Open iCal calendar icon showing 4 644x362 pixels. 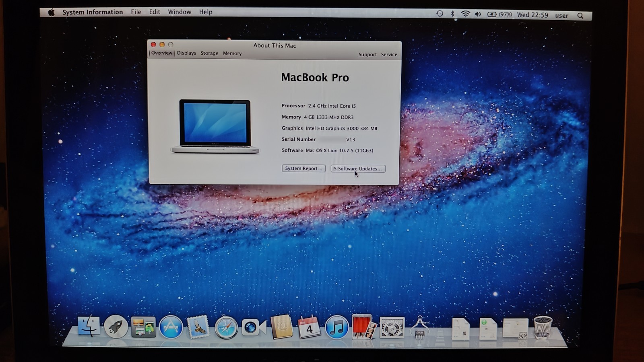(x=309, y=327)
